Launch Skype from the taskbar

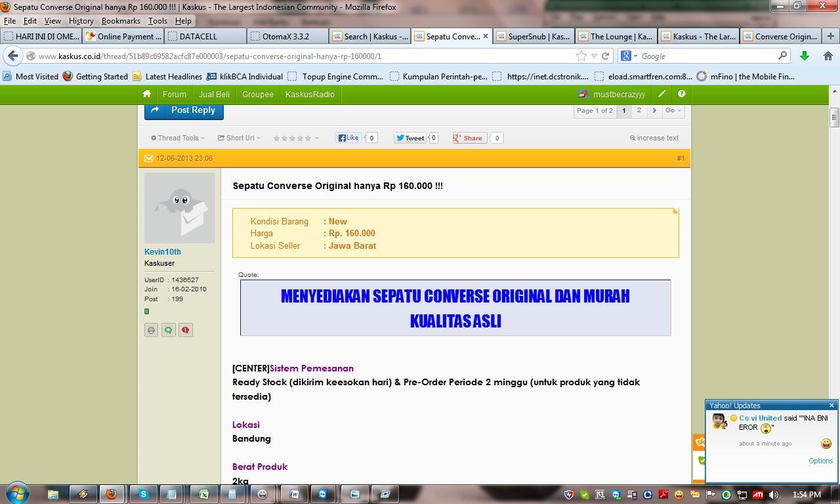point(143,494)
